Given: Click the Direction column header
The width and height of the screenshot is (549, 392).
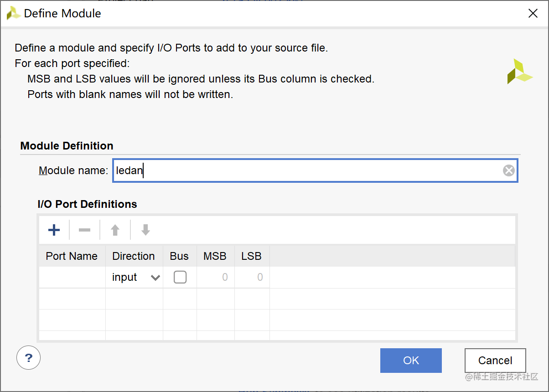Looking at the screenshot, I should click(134, 256).
